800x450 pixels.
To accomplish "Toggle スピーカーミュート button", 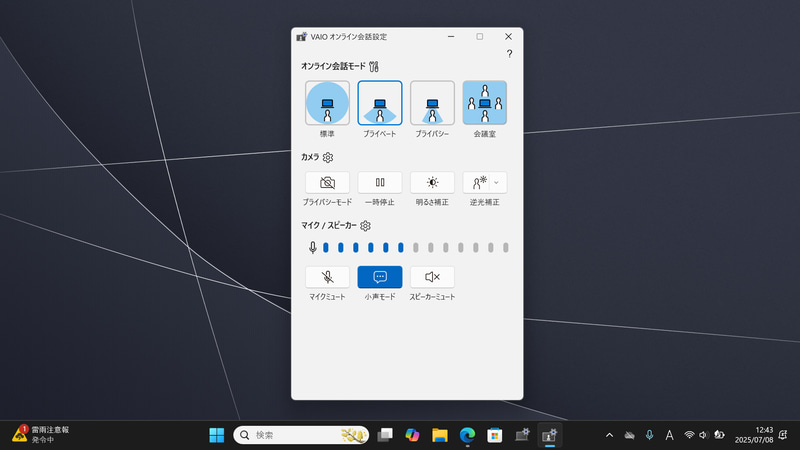I will 432,277.
